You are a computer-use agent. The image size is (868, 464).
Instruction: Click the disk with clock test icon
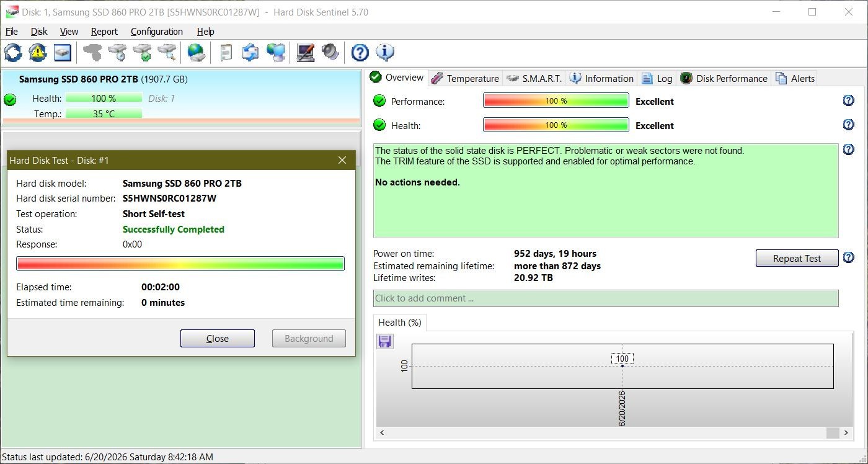click(x=117, y=53)
